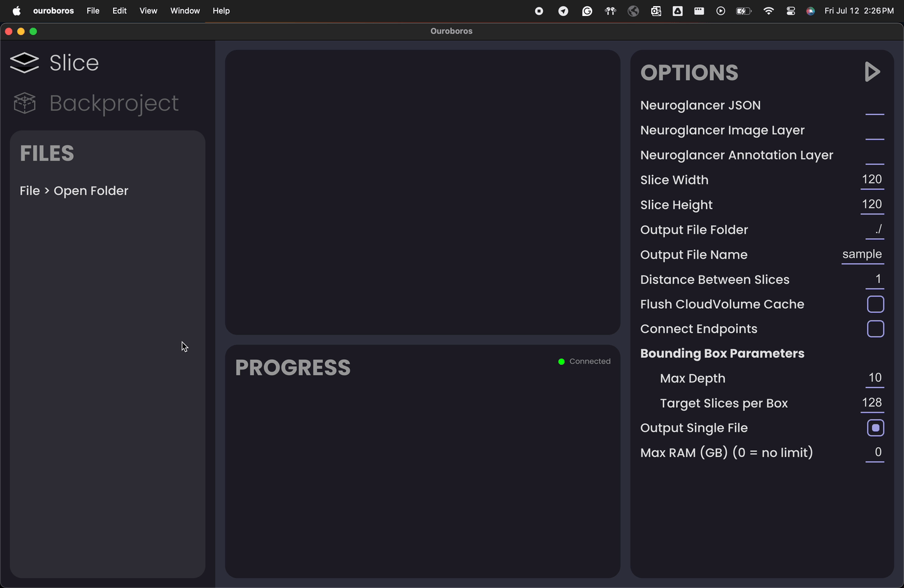Open the AirPods icon in menu bar
The height and width of the screenshot is (588, 904).
tap(610, 11)
